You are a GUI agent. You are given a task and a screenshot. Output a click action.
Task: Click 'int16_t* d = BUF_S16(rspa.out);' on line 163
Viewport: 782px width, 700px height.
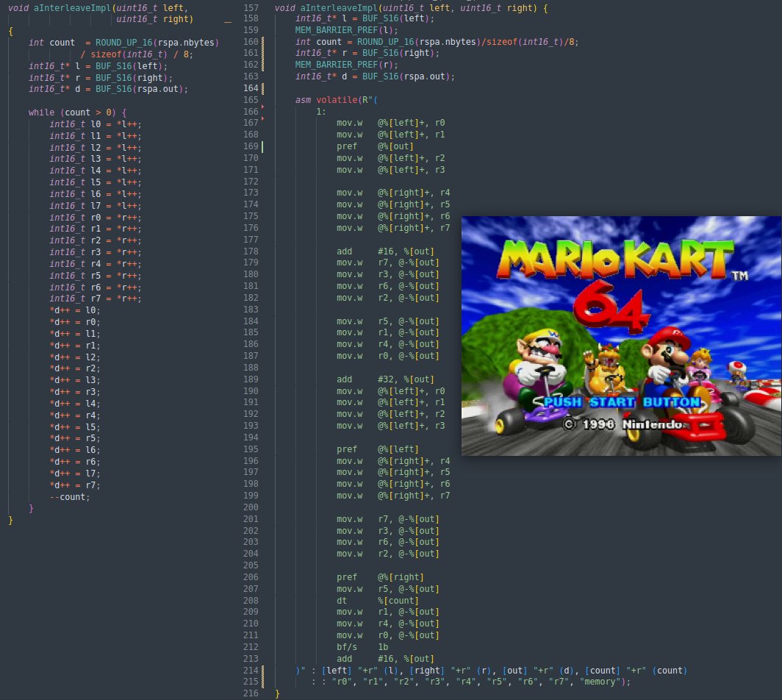(375, 76)
